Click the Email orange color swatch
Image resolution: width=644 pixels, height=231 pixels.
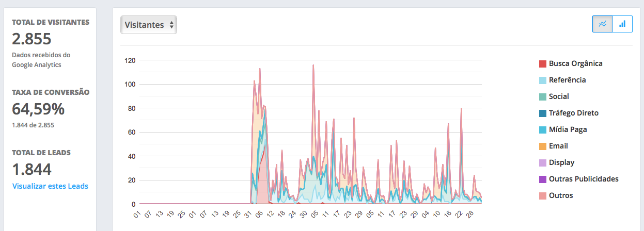(542, 146)
